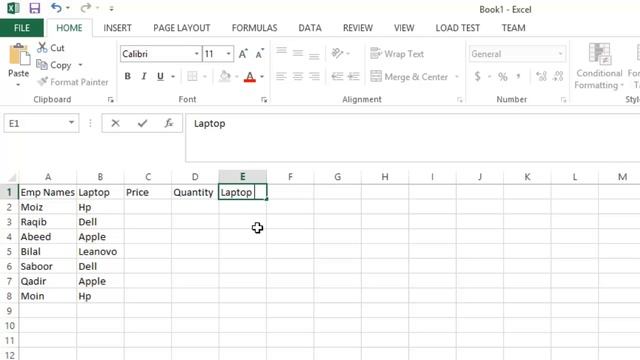The height and width of the screenshot is (360, 640).
Task: Click the Select All corner triangle
Action: tap(11, 177)
